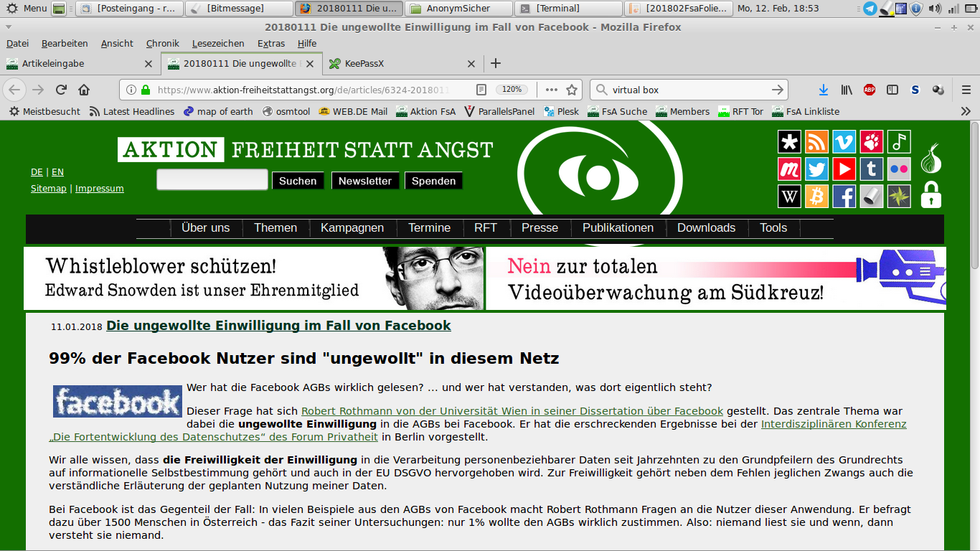980x551 pixels.
Task: Open the Extras menu
Action: [x=271, y=44]
